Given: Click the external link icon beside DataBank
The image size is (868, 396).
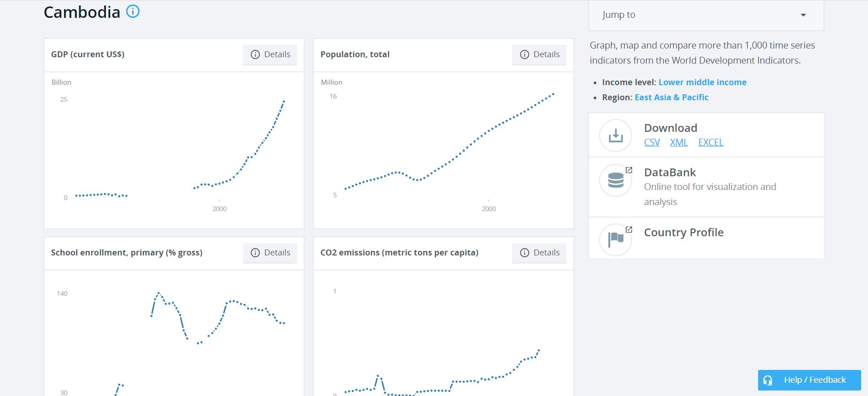Looking at the screenshot, I should pyautogui.click(x=629, y=170).
